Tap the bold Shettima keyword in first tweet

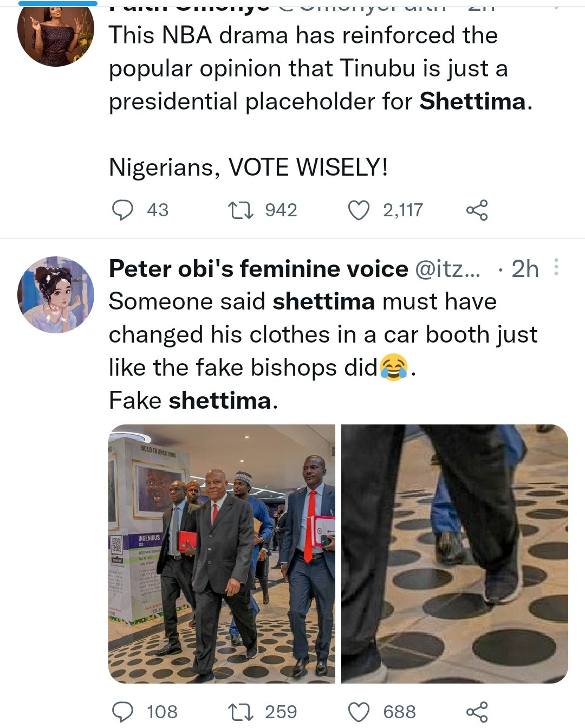click(x=472, y=101)
